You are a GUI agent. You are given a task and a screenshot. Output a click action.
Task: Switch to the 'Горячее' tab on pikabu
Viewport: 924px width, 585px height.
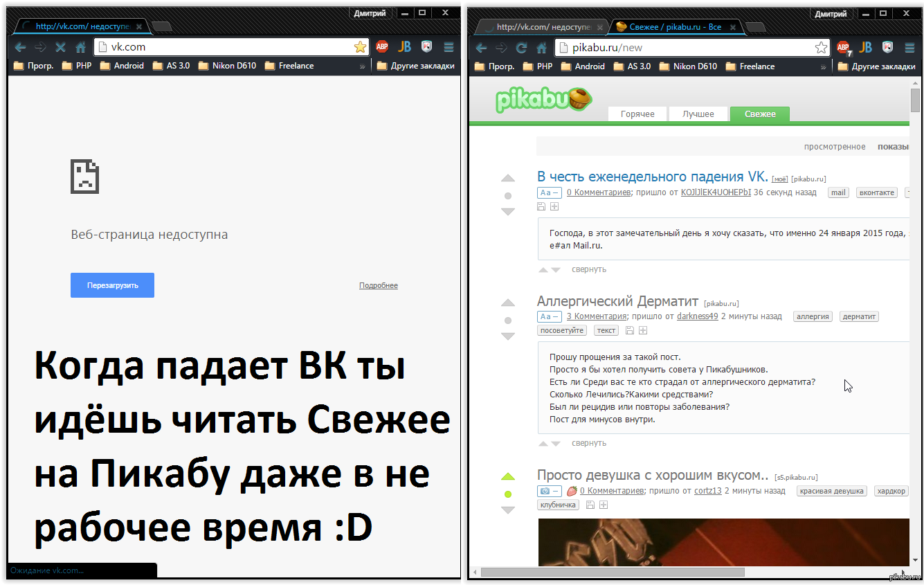(x=637, y=114)
